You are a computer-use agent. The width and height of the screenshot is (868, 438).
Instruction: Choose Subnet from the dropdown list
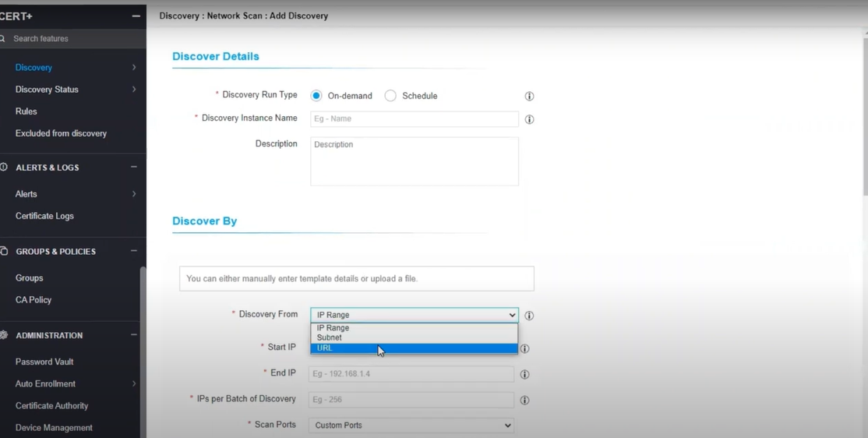click(414, 337)
